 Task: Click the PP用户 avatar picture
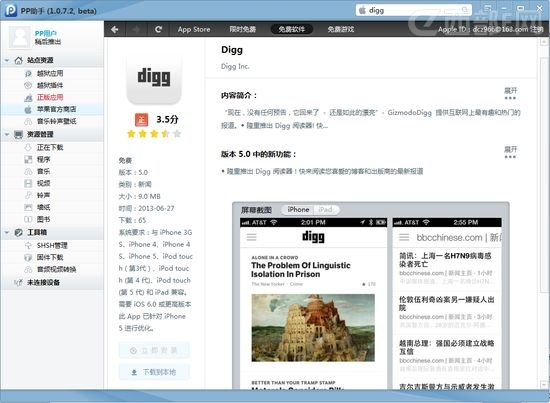(20, 37)
